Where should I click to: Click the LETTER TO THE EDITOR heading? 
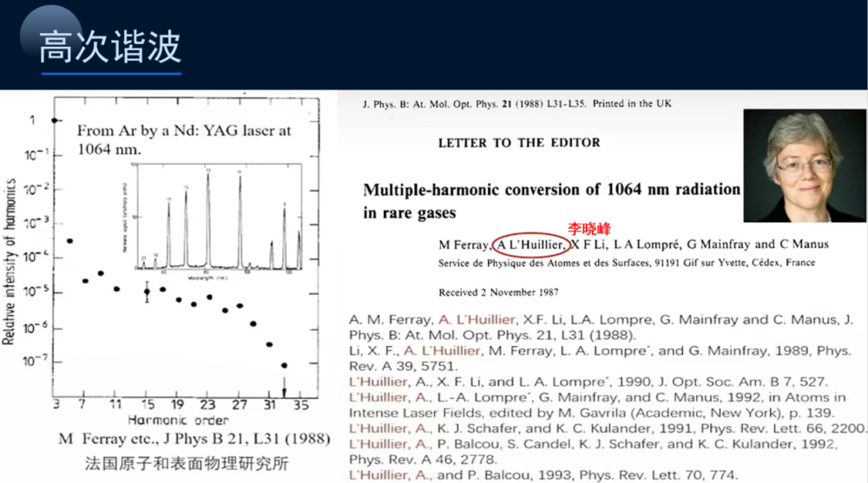pos(519,142)
